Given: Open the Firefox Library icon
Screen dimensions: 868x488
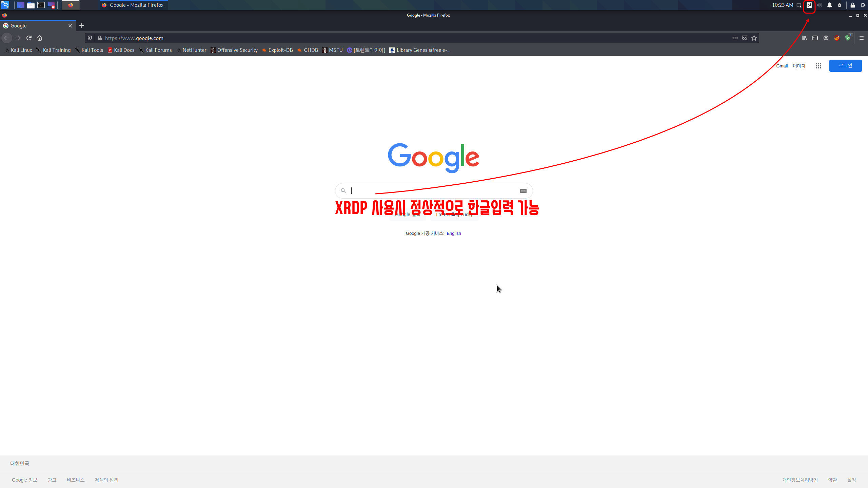Looking at the screenshot, I should pyautogui.click(x=804, y=38).
